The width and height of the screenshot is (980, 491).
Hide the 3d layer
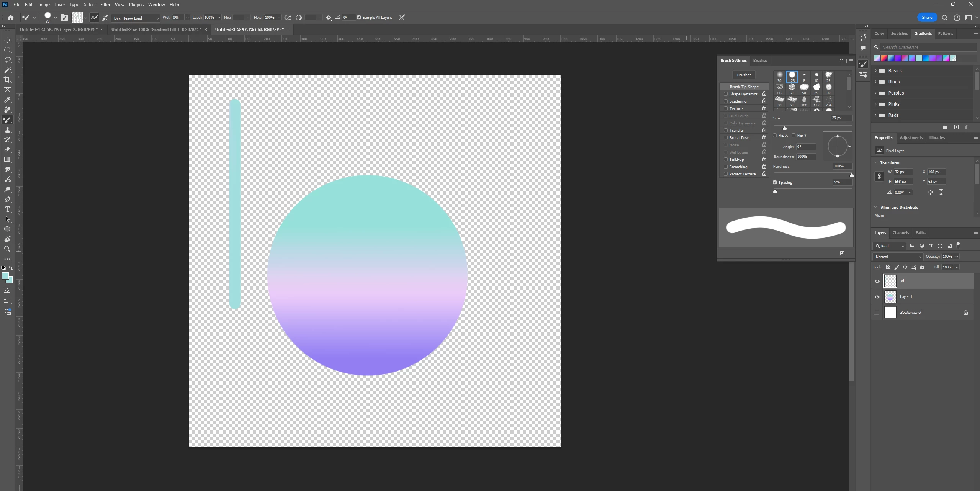(877, 281)
